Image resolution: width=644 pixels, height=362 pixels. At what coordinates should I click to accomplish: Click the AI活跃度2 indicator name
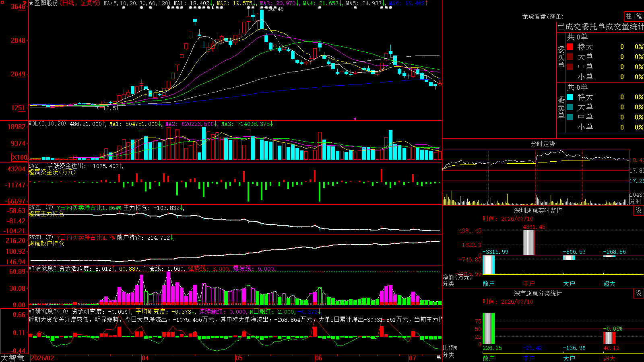(42, 268)
